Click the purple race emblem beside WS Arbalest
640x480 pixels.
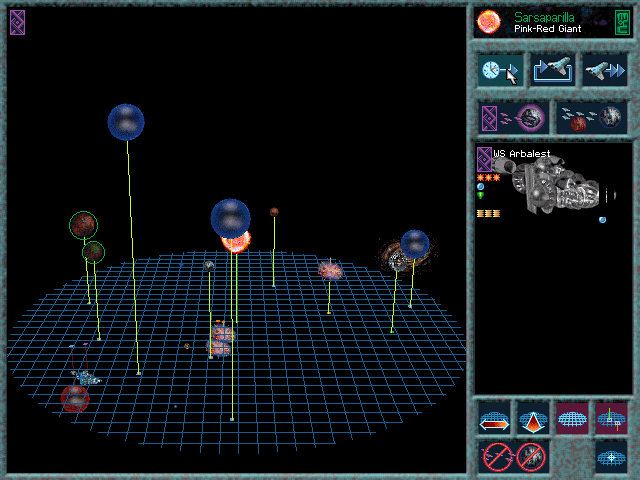[484, 159]
